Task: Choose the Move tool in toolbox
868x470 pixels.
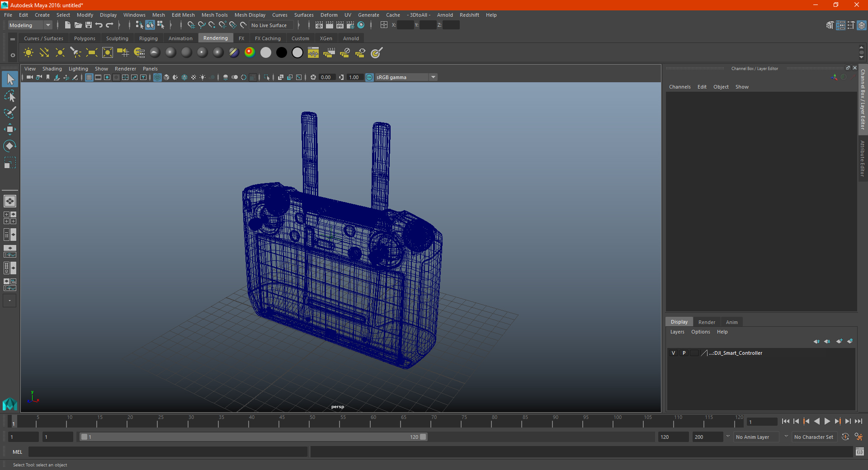Action: tap(10, 129)
